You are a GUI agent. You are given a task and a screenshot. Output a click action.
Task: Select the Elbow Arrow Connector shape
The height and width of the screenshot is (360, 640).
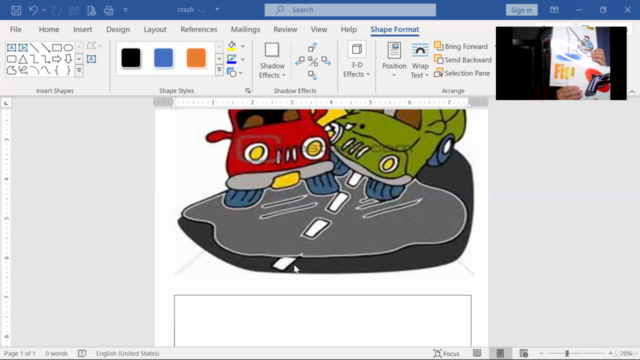click(x=46, y=59)
